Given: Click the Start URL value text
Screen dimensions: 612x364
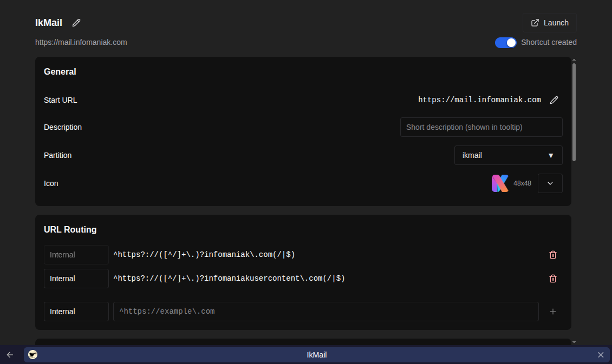Looking at the screenshot, I should 479,100.
